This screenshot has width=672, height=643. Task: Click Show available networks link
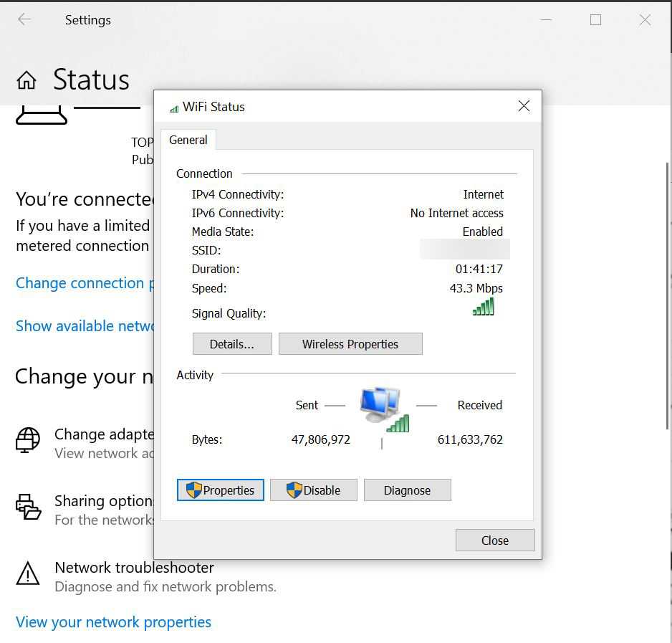[85, 326]
